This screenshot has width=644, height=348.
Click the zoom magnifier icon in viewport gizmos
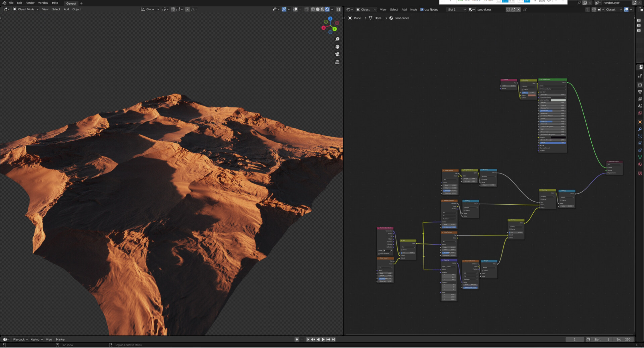coord(337,39)
